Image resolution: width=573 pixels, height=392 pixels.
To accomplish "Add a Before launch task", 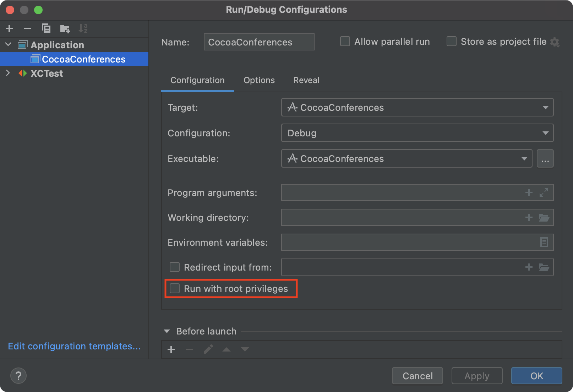I will [x=171, y=349].
